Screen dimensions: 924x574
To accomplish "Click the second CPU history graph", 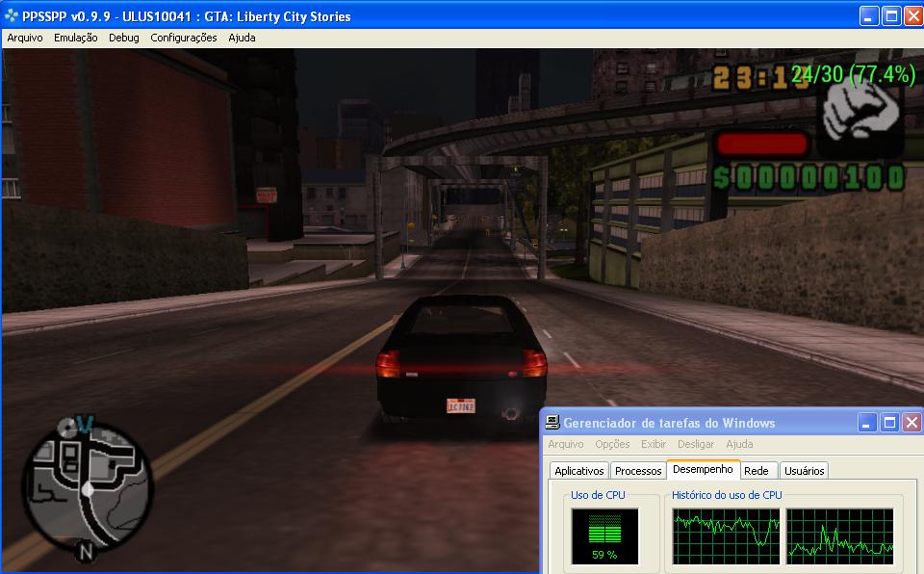I will click(x=839, y=536).
